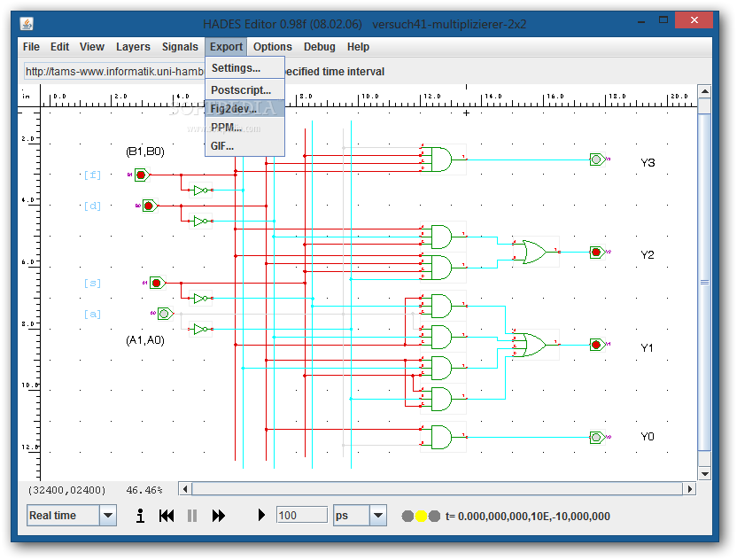The image size is (737, 560).
Task: Close the open Export menu
Action: coord(226,47)
